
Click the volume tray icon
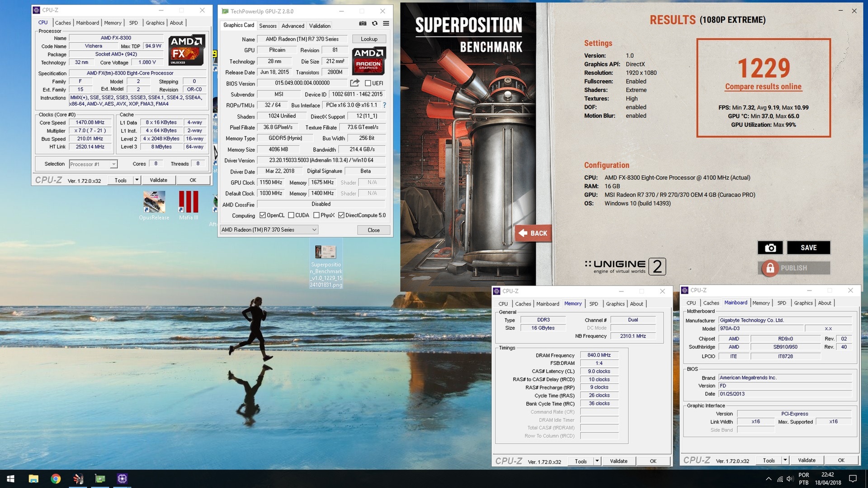click(790, 479)
